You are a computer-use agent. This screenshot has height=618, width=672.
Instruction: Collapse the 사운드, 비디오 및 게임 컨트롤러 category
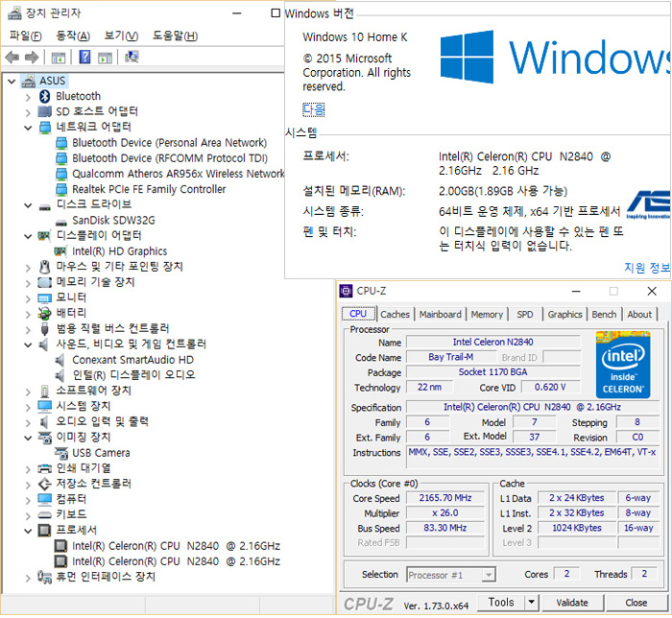coord(28,345)
